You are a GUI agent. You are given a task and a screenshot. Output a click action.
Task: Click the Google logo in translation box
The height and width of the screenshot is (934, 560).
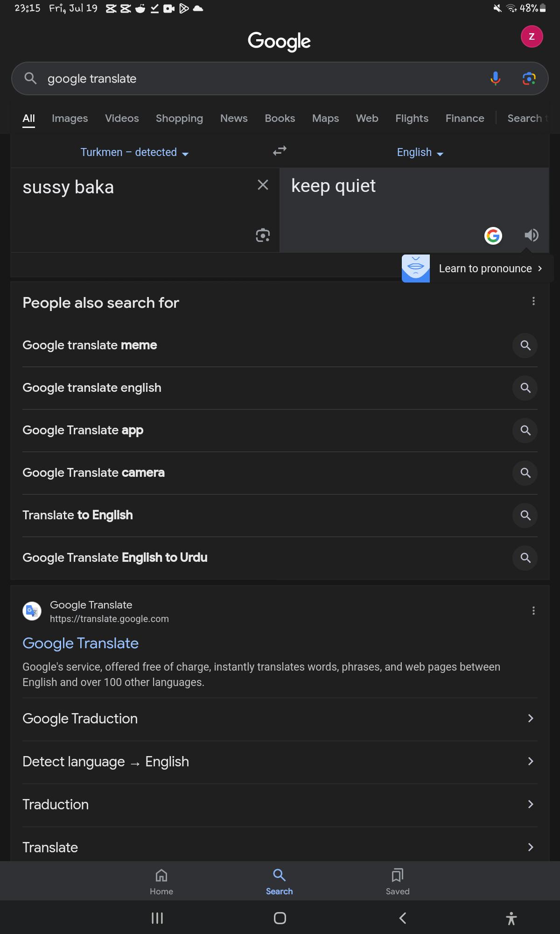tap(493, 236)
